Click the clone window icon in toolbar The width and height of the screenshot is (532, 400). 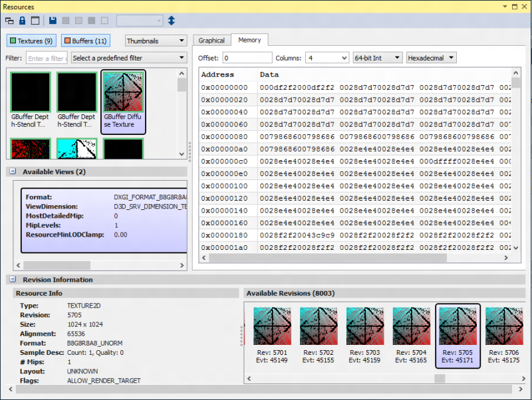tap(9, 21)
